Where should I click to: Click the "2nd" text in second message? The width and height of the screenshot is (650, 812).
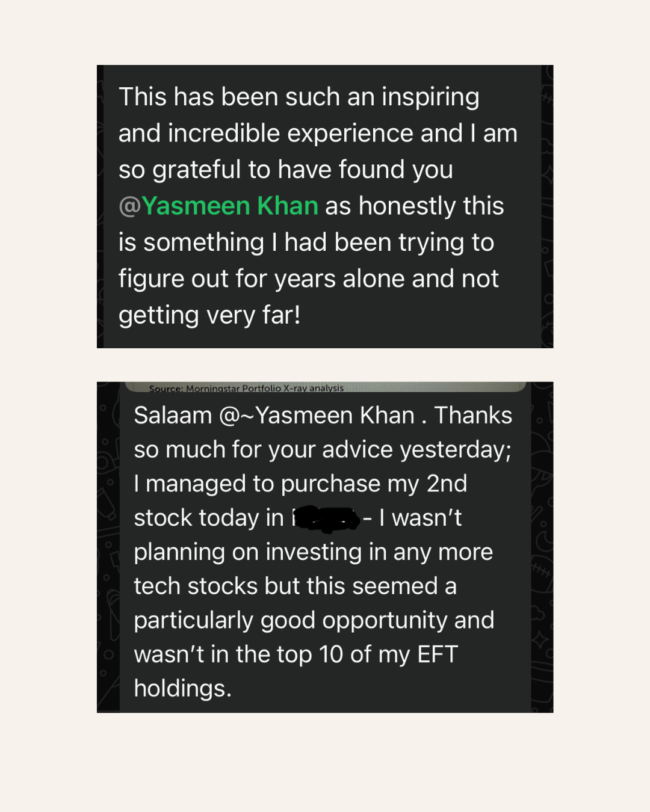[447, 484]
